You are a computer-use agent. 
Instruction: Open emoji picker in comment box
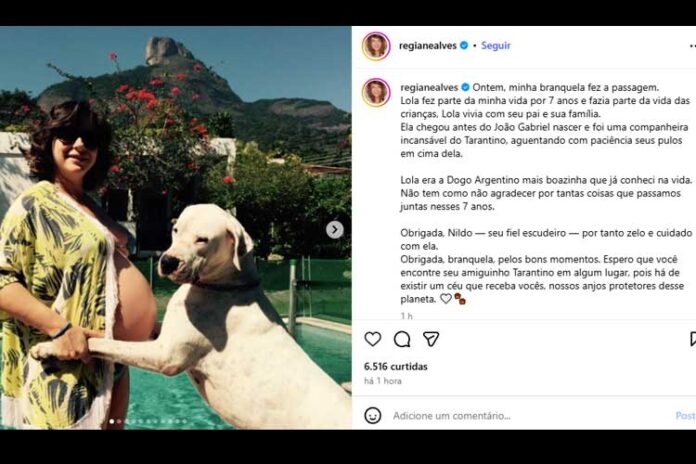[x=373, y=415]
